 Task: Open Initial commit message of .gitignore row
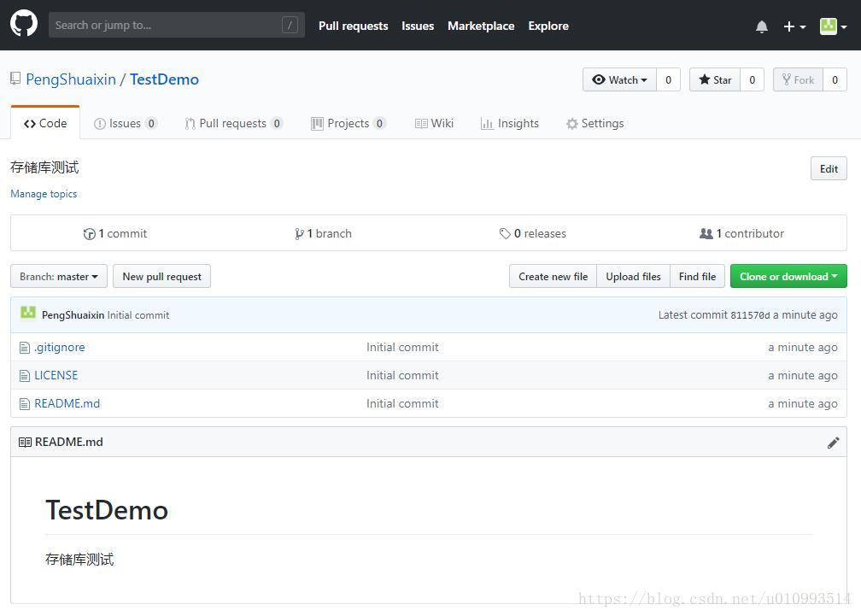(x=402, y=347)
